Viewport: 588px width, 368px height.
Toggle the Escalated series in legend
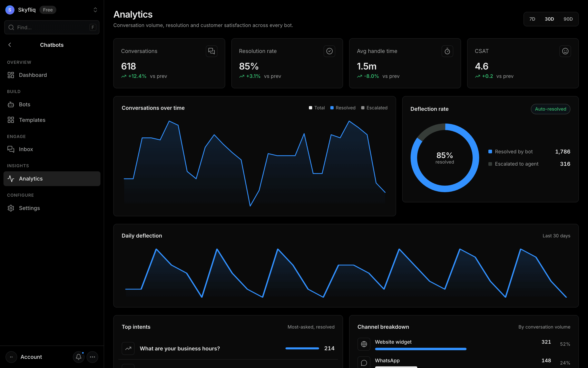click(374, 108)
